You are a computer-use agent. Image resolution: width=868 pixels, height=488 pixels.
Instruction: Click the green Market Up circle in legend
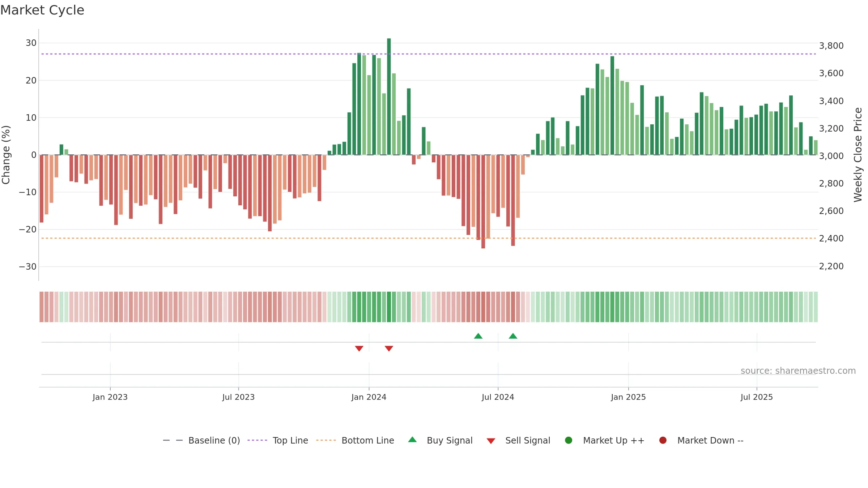(569, 440)
